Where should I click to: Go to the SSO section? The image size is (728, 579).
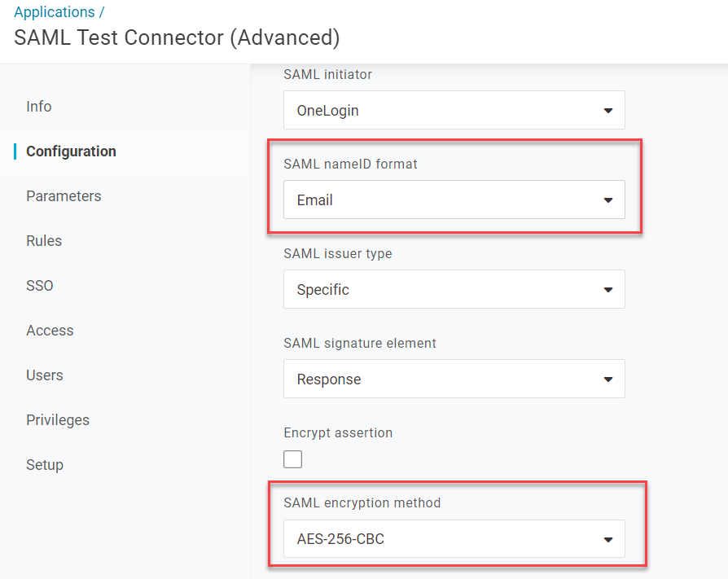[39, 285]
